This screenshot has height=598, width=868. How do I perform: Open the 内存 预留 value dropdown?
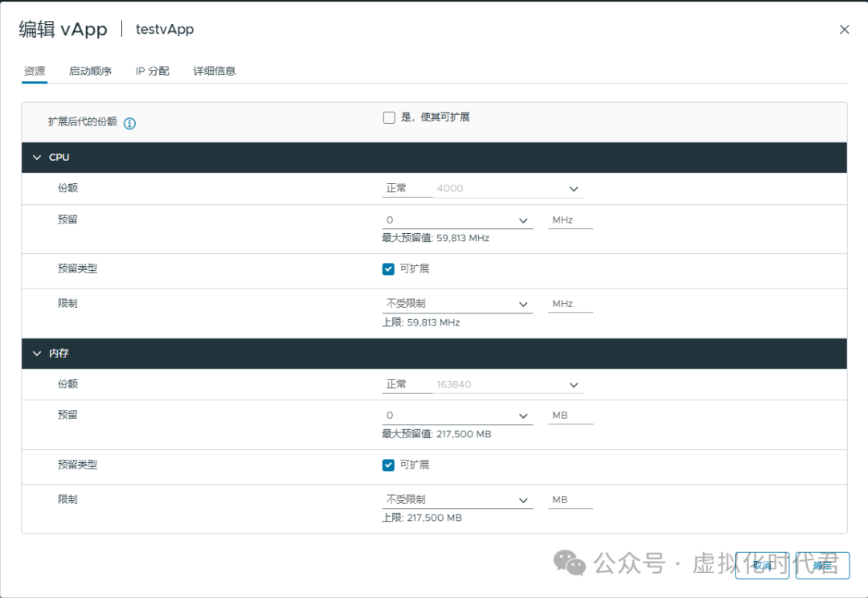coord(457,416)
